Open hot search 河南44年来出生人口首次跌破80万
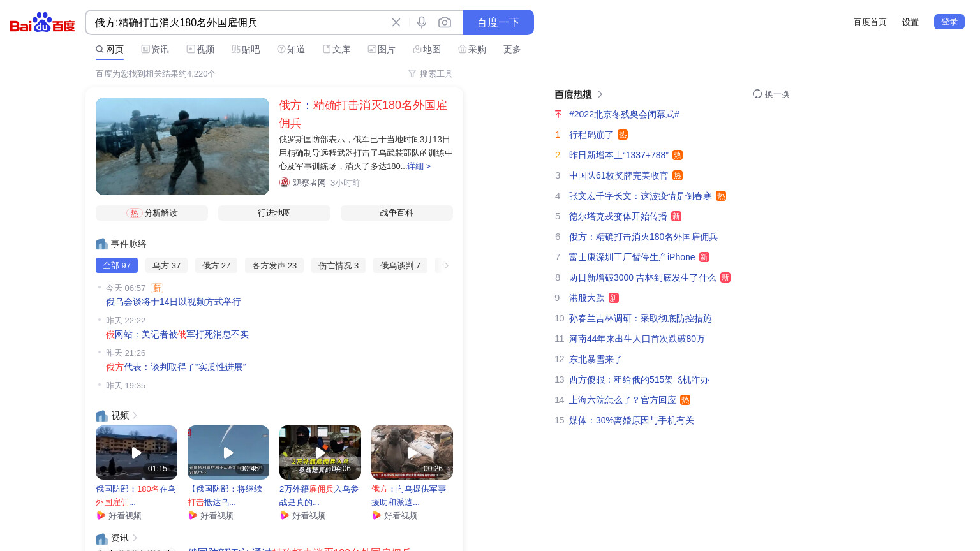980x551 pixels. 637,339
